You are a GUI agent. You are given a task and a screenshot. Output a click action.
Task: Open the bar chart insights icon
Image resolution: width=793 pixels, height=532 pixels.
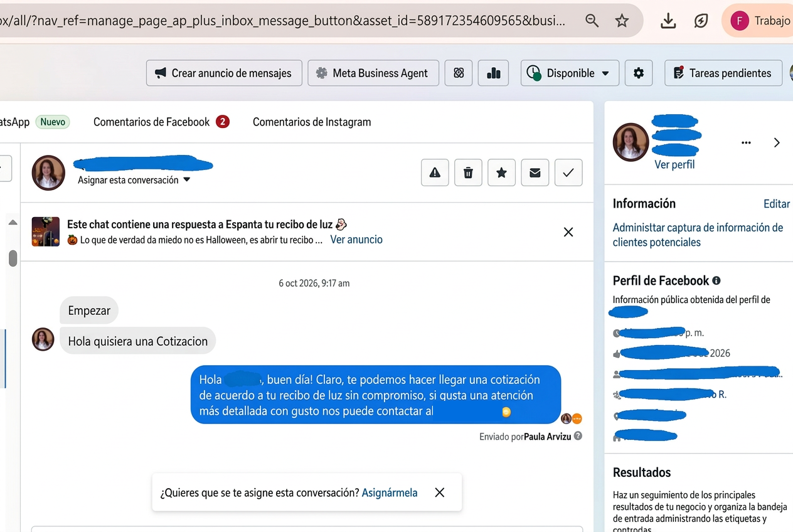(x=493, y=73)
